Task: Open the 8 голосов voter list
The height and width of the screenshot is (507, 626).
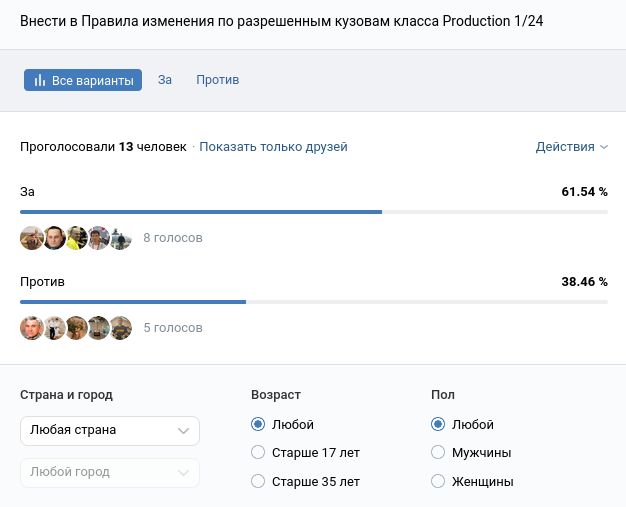Action: 173,238
